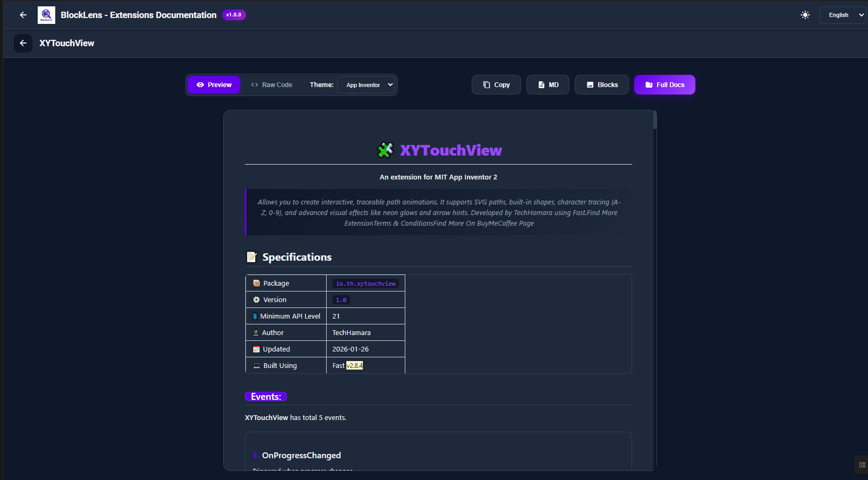The image size is (868, 480).
Task: Click the MD export button
Action: tap(548, 85)
